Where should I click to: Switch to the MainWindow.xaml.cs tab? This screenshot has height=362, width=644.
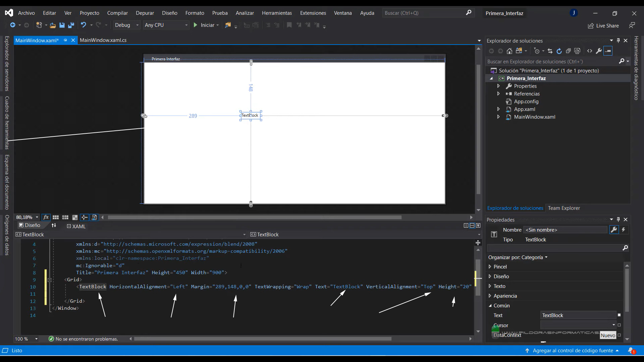103,40
